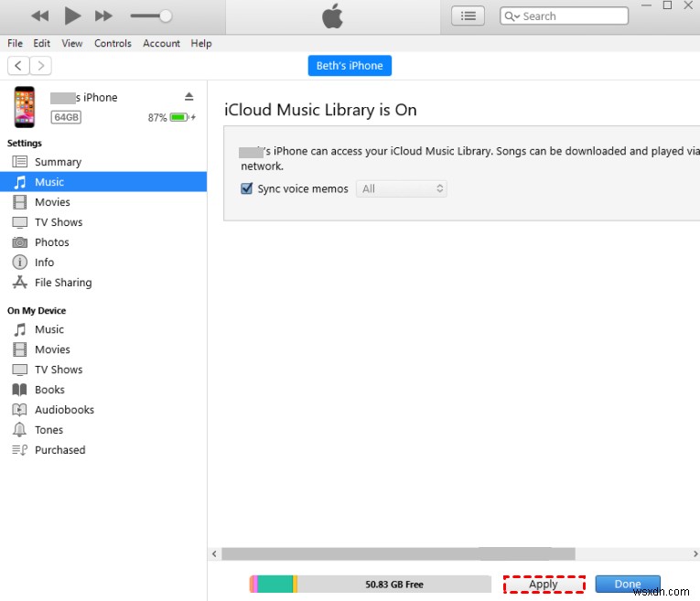Start playback with the Play button

pyautogui.click(x=72, y=16)
